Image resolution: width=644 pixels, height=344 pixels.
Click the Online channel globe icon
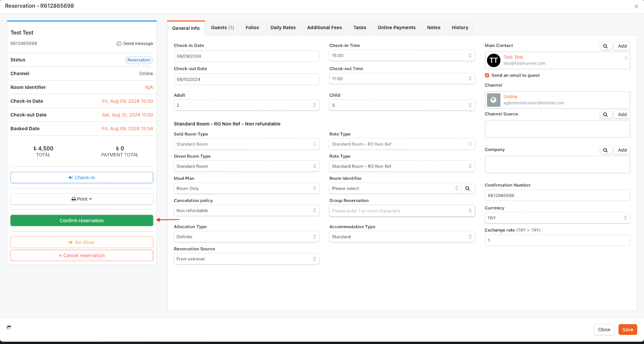[x=493, y=100]
